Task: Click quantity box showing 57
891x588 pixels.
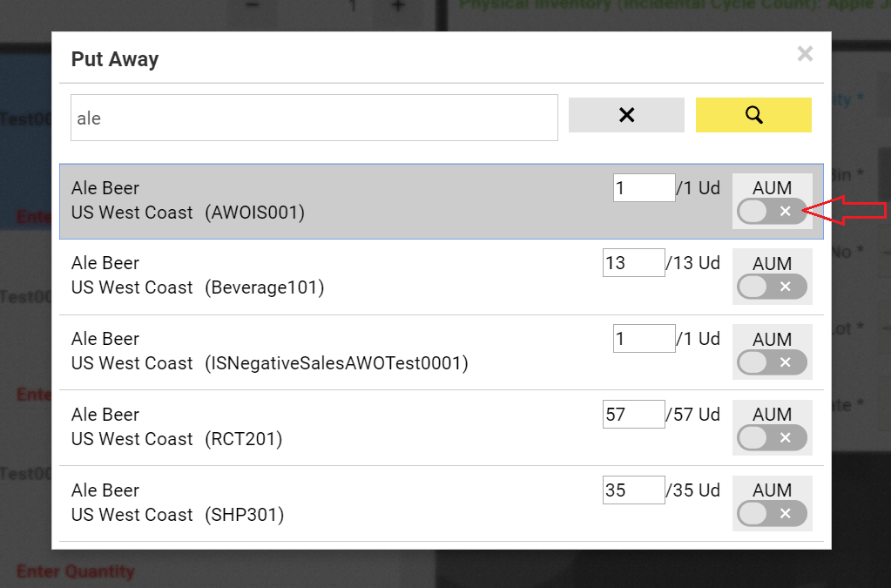Action: (633, 415)
